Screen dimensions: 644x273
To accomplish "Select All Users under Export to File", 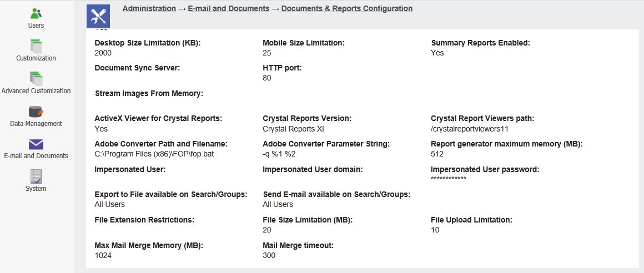I will click(110, 204).
